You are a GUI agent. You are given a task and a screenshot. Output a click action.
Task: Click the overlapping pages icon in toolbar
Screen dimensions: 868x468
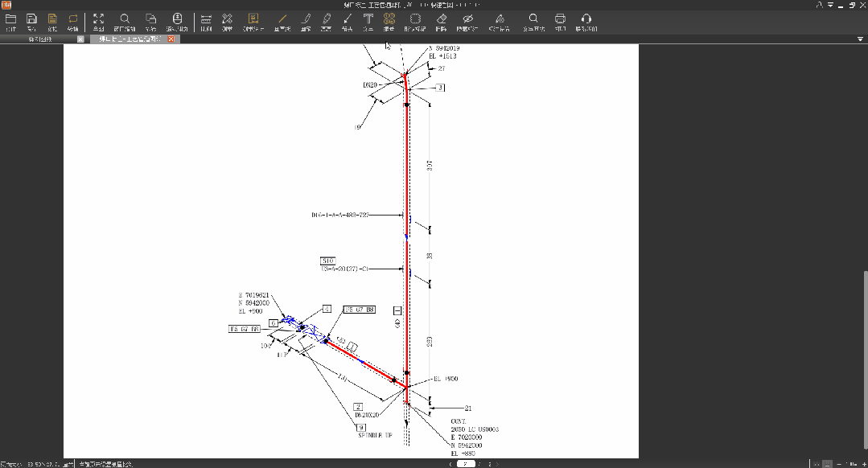coord(150,18)
